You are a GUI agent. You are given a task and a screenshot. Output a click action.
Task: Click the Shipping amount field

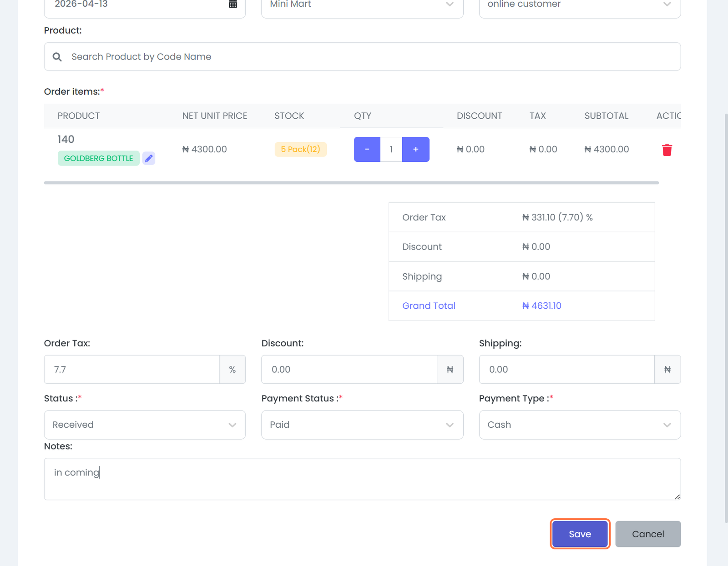click(566, 369)
